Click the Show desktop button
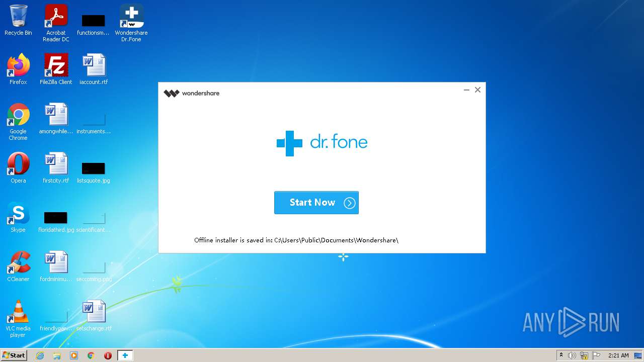This screenshot has height=362, width=644. pyautogui.click(x=638, y=355)
